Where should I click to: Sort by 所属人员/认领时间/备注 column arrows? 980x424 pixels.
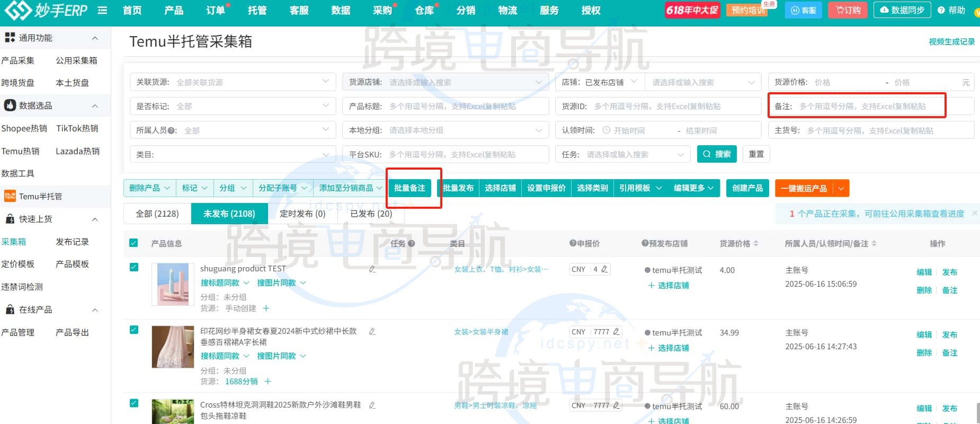coord(874,243)
